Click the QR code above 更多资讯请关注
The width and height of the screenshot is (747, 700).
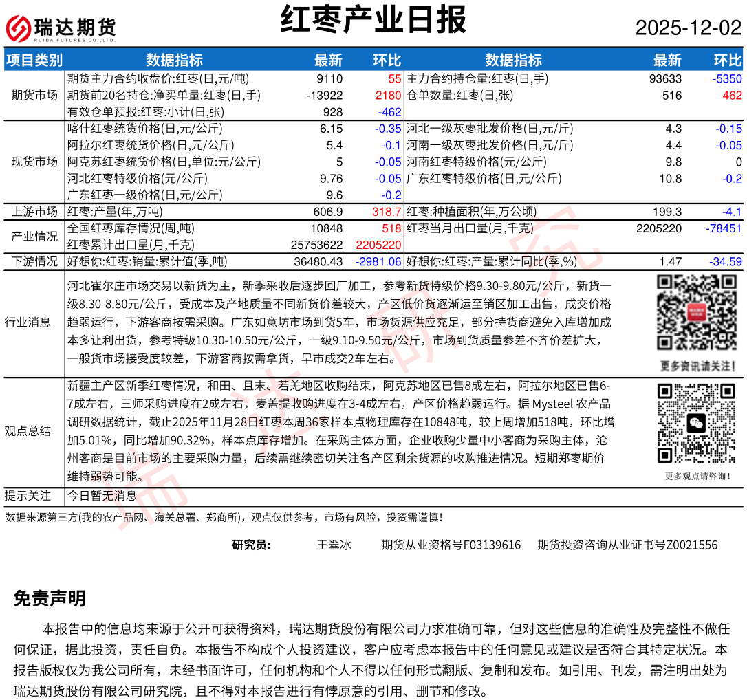(696, 313)
